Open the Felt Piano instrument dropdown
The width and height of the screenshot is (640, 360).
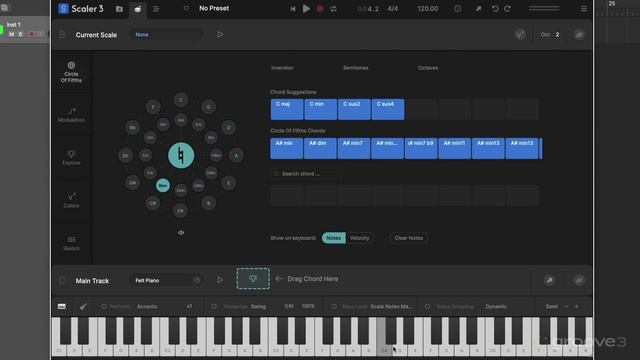(x=167, y=280)
